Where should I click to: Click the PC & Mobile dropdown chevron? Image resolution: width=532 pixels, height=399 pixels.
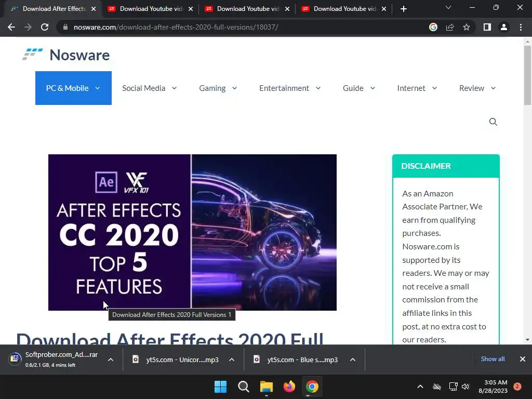click(97, 88)
